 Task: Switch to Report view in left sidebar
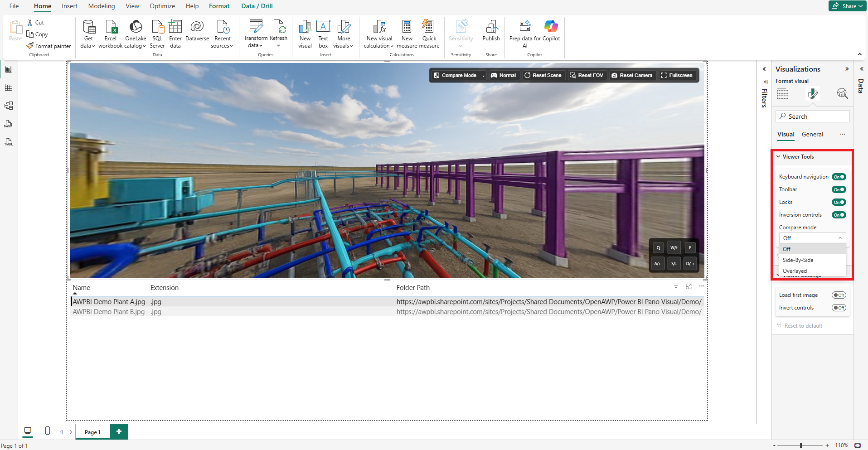click(9, 69)
